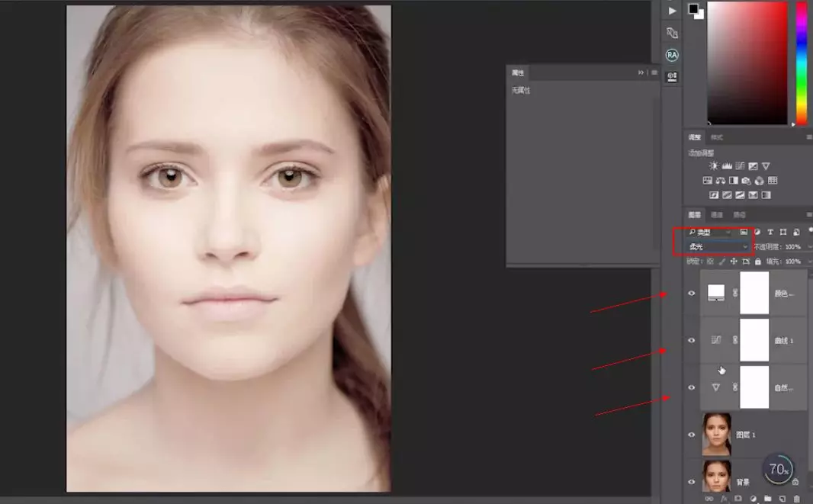
Task: Add a Curves adjustment from Adjustments panel
Action: [x=740, y=166]
